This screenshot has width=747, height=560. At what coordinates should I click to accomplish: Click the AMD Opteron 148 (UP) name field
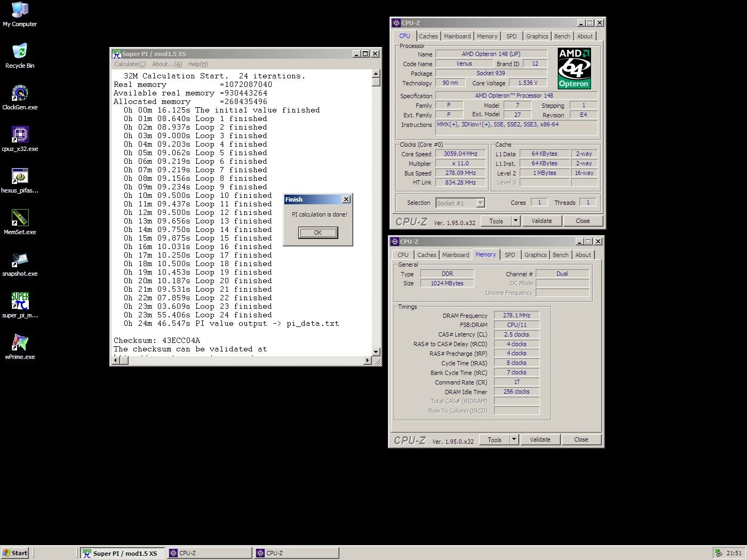[x=491, y=54]
